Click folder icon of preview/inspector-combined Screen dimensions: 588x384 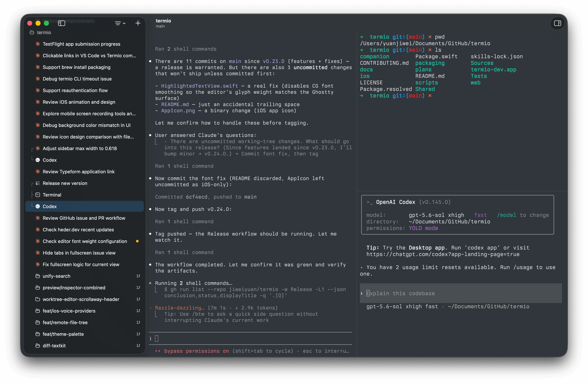coord(37,288)
